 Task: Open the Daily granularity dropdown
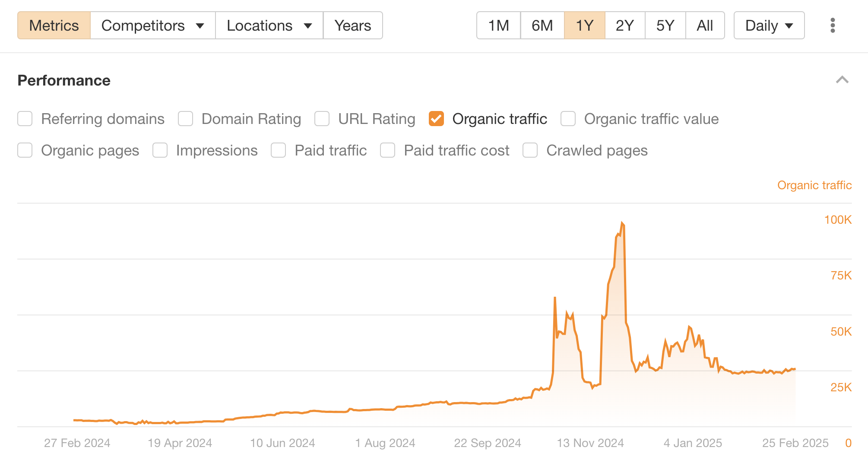[769, 25]
